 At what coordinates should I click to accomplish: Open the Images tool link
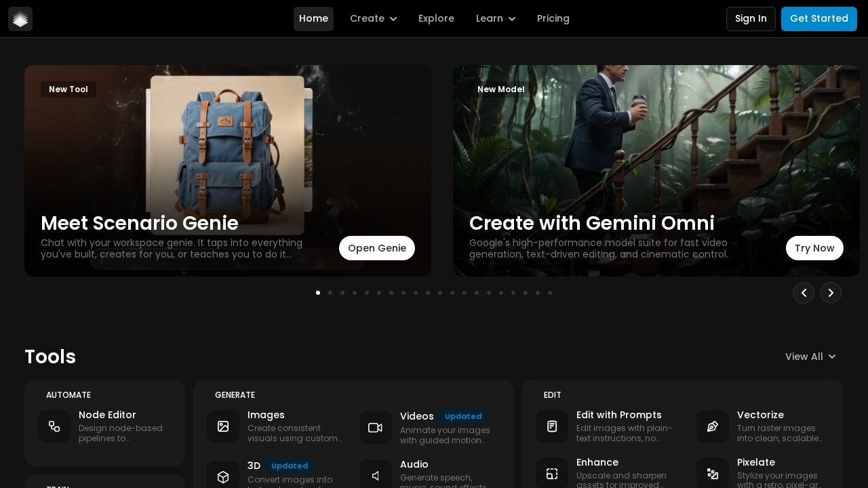pyautogui.click(x=266, y=415)
